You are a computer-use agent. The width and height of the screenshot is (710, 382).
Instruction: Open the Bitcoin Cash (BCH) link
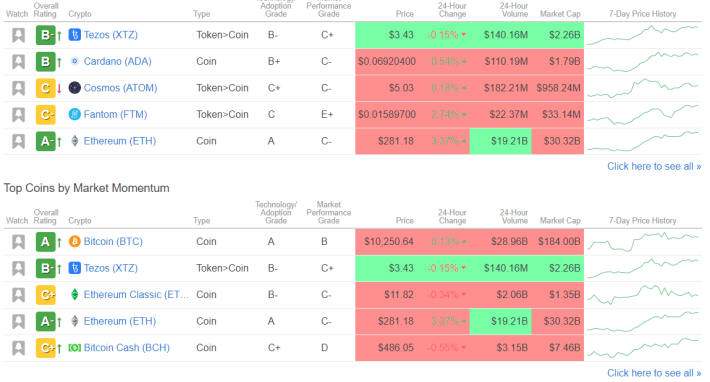tap(127, 348)
